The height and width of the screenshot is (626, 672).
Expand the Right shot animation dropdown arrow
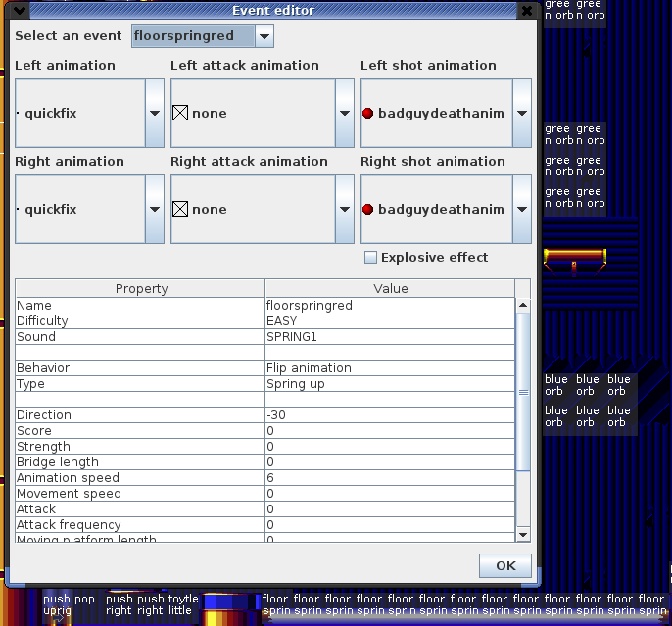point(521,209)
